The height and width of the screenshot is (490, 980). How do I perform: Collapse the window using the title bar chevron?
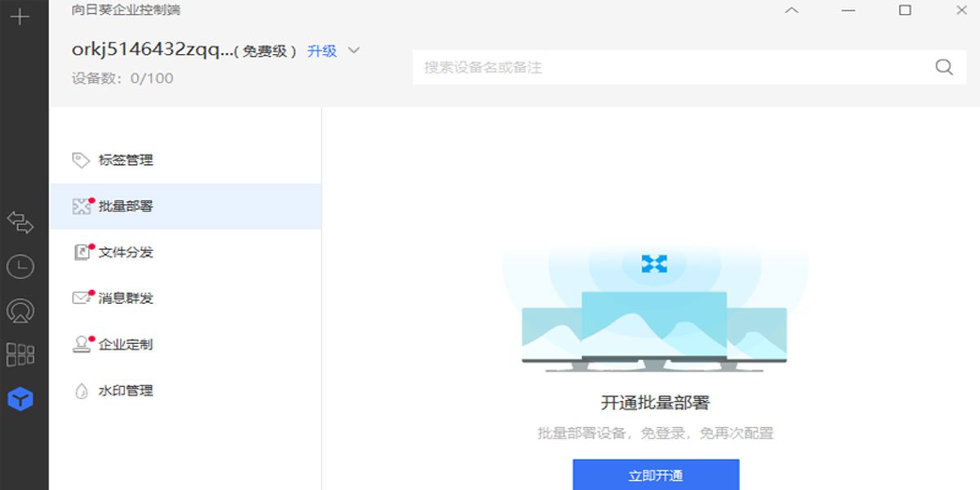click(x=791, y=11)
